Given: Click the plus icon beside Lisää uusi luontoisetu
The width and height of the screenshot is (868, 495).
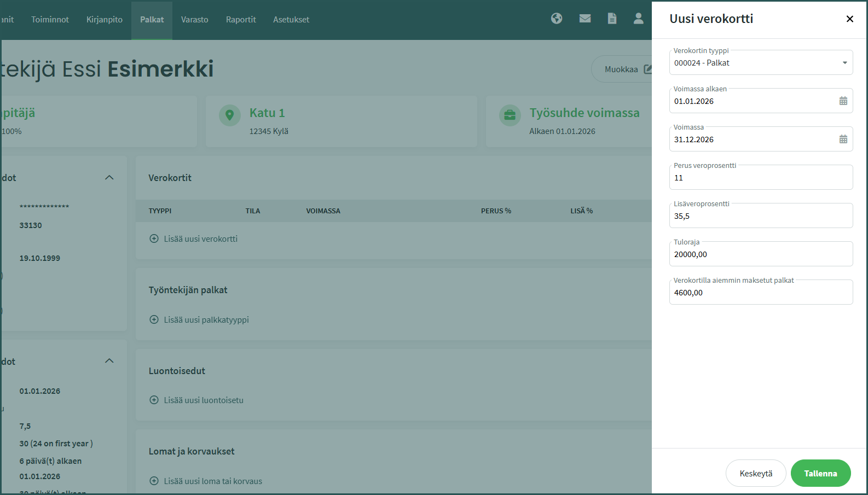Looking at the screenshot, I should pyautogui.click(x=154, y=400).
